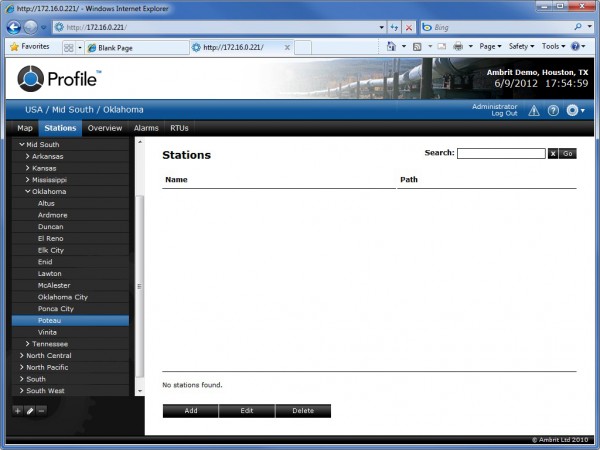Click the Log Out link
600x450 pixels.
pyautogui.click(x=504, y=114)
